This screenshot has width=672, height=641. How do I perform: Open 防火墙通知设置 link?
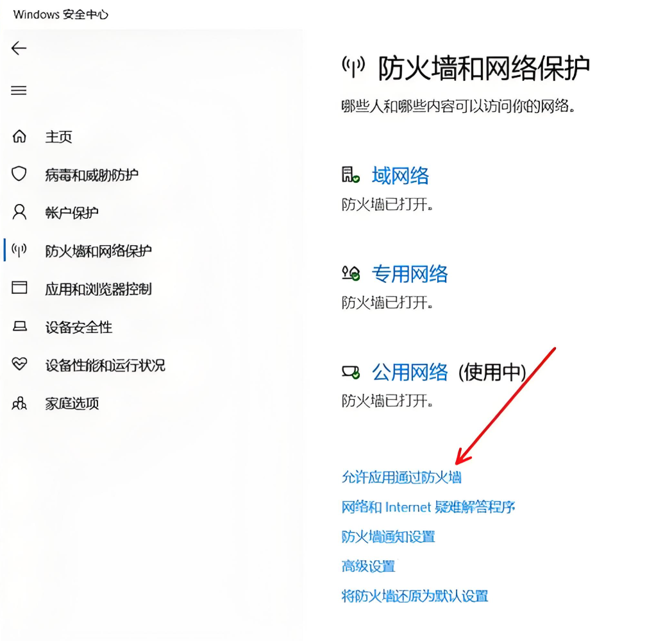pyautogui.click(x=389, y=536)
